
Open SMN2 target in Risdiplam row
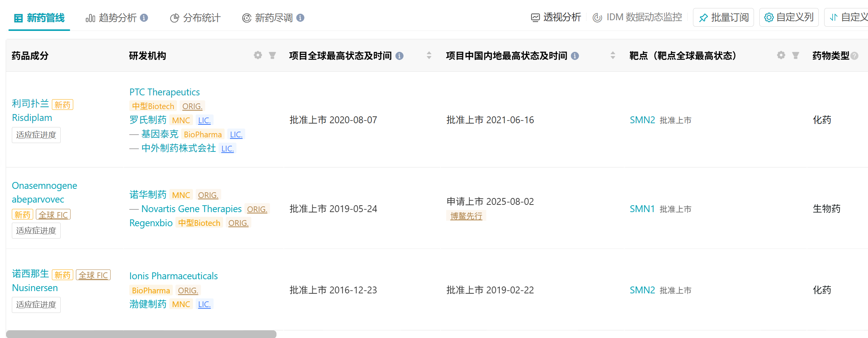(x=642, y=120)
